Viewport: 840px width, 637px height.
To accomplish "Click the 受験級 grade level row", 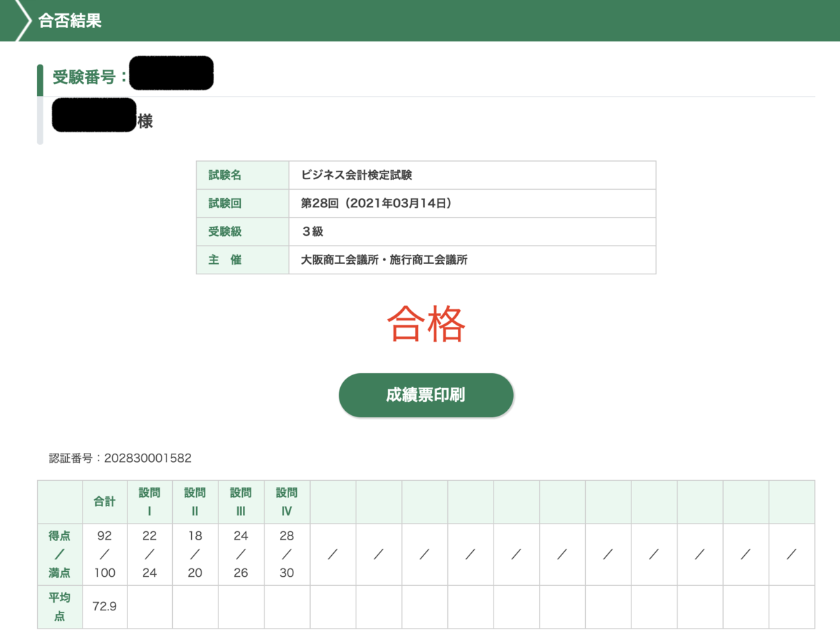I will 224,231.
